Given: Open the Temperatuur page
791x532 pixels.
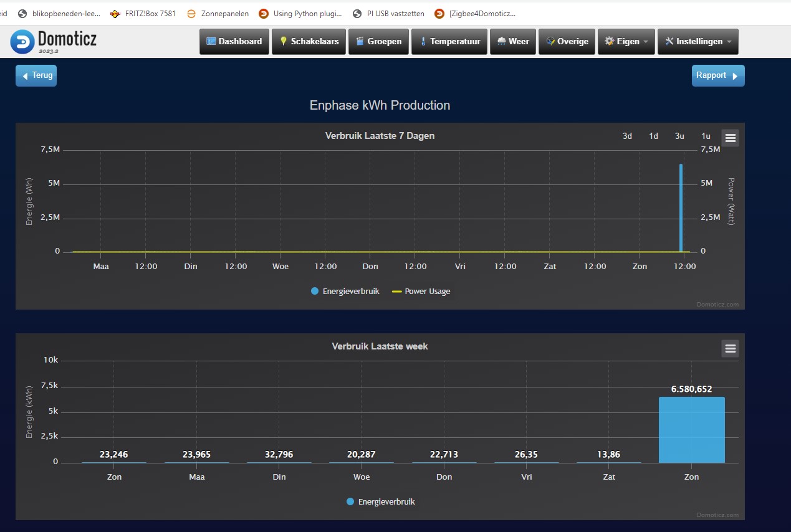Looking at the screenshot, I should point(449,42).
